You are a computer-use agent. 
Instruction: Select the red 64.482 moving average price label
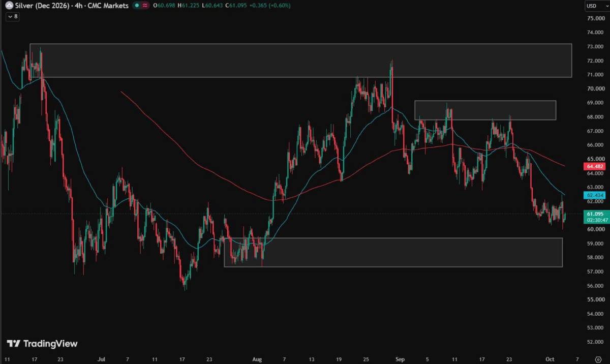tap(595, 166)
